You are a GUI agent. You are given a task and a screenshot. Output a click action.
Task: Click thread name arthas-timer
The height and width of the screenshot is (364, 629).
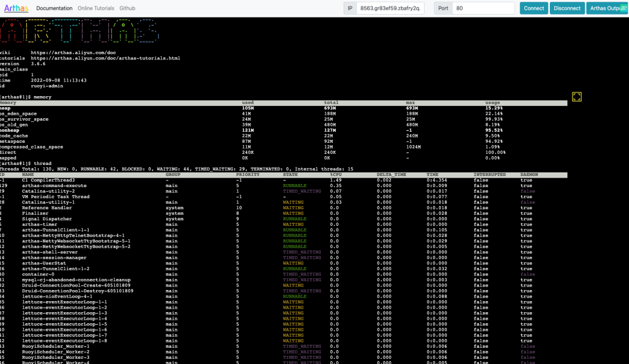[x=40, y=224]
